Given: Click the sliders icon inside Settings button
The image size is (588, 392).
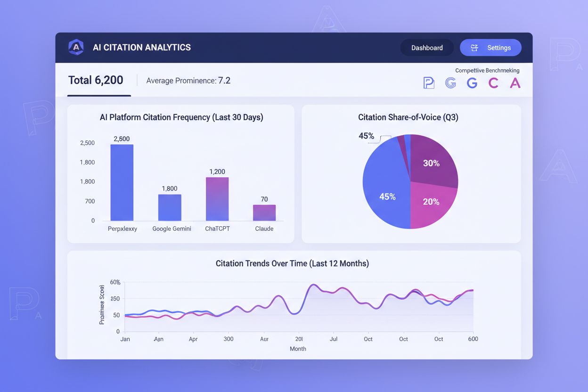Looking at the screenshot, I should 474,48.
